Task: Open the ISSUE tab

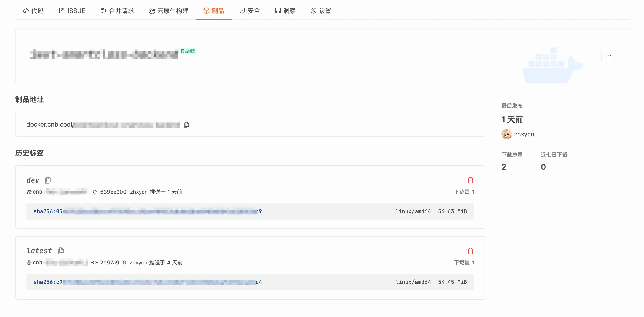Action: pyautogui.click(x=72, y=11)
